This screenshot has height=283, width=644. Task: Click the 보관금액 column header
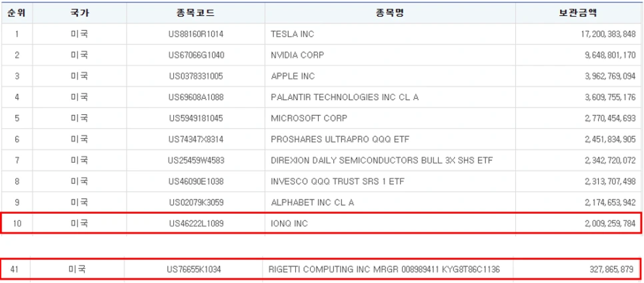578,13
